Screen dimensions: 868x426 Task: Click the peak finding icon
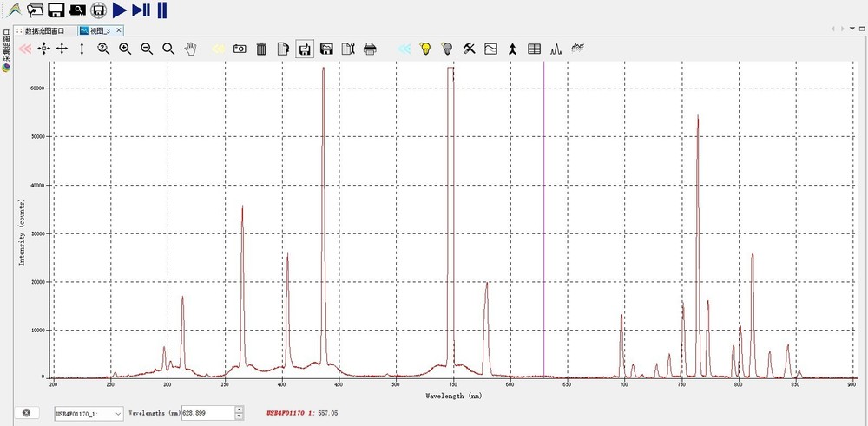click(x=556, y=49)
